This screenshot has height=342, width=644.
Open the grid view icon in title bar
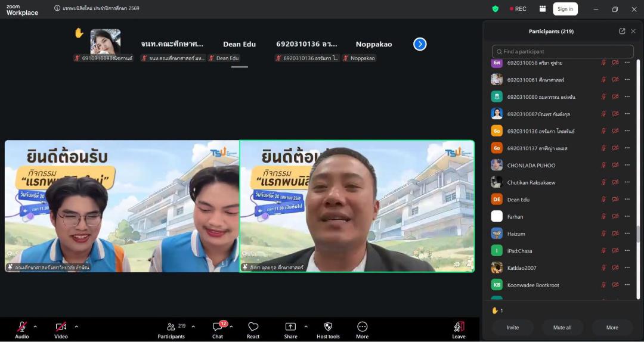click(543, 9)
